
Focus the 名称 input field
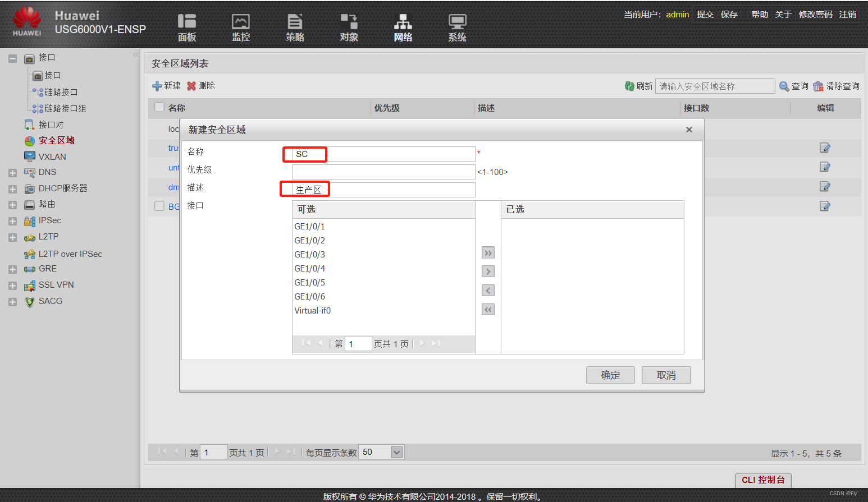pos(383,154)
